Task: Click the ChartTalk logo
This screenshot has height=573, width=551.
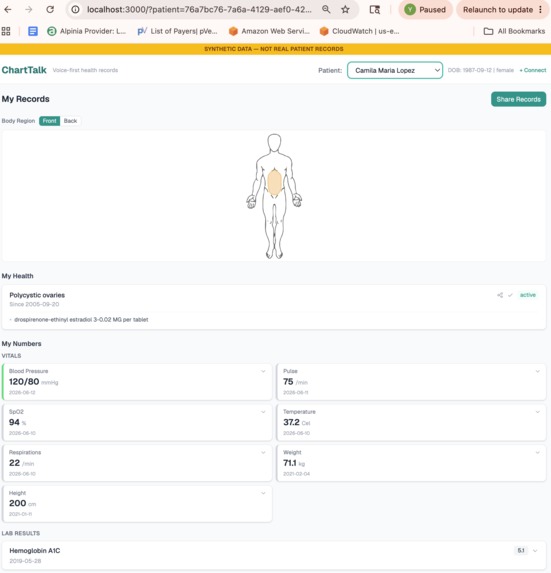Action: 24,70
